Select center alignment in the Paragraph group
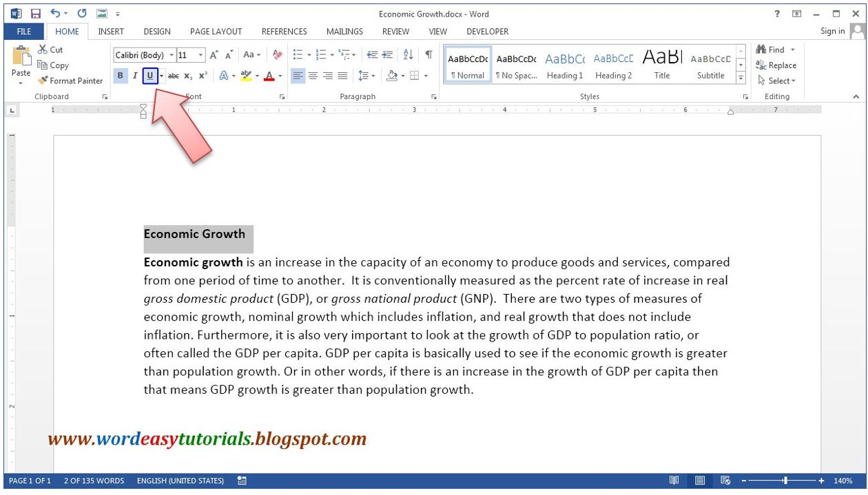868x495 pixels. pyautogui.click(x=312, y=75)
